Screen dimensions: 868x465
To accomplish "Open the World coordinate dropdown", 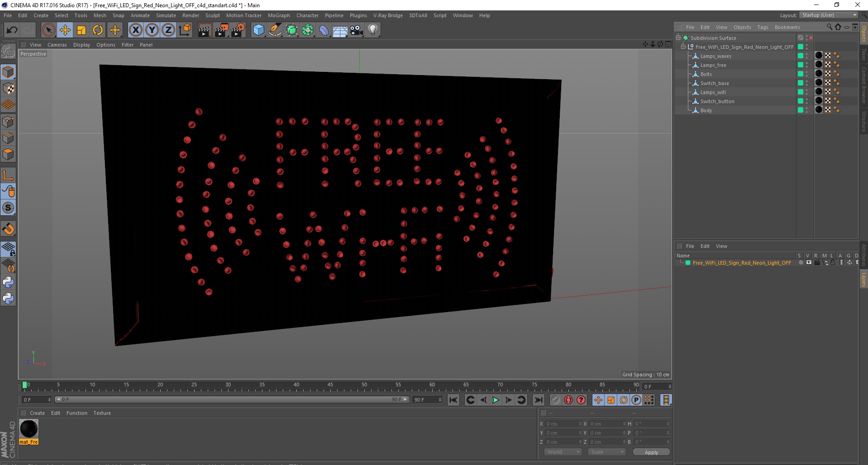I will tap(563, 452).
